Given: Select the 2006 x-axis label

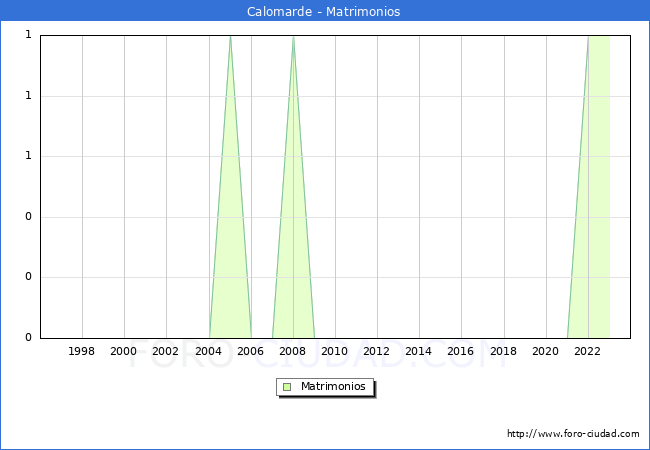Looking at the screenshot, I should 250,351.
